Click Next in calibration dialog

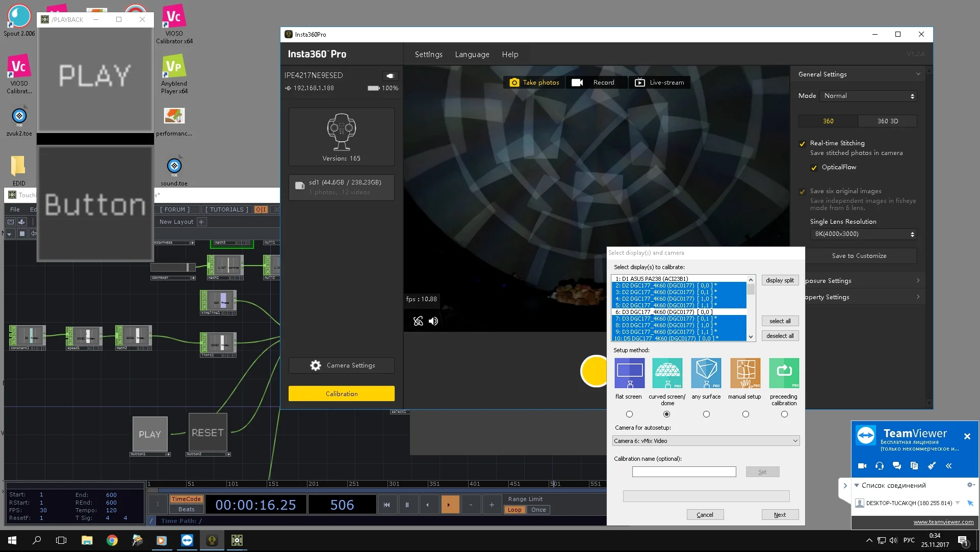780,515
